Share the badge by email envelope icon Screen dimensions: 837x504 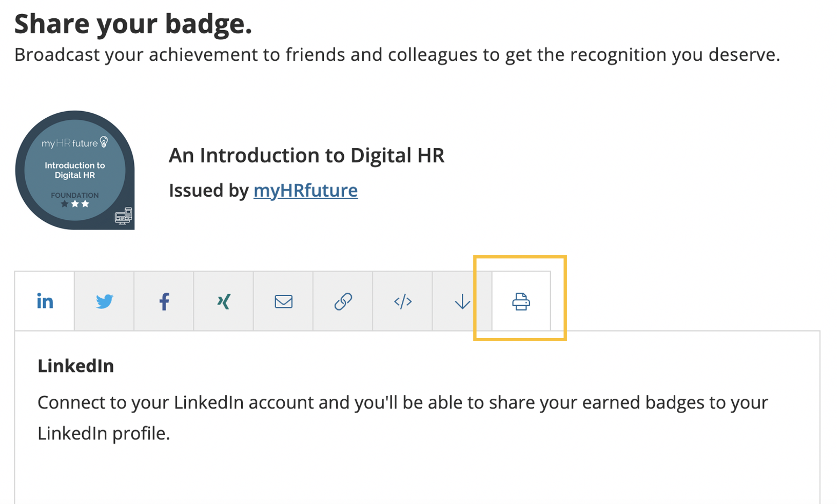point(283,301)
